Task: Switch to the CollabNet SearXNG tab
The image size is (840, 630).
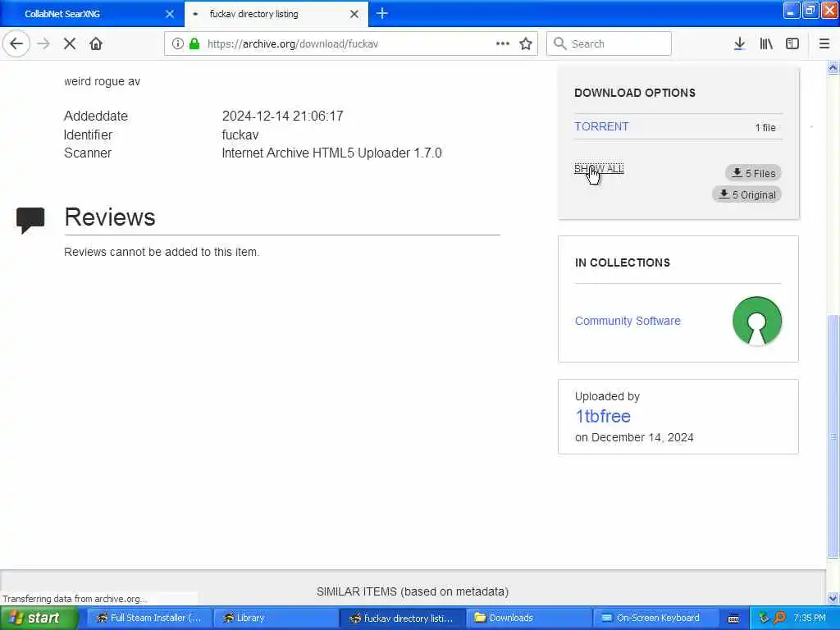Action: pos(92,14)
